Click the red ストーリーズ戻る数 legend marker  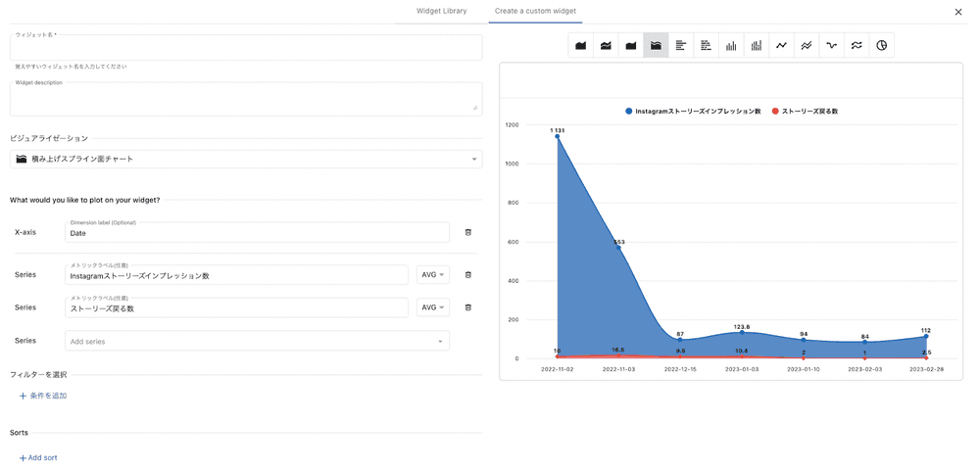click(775, 112)
